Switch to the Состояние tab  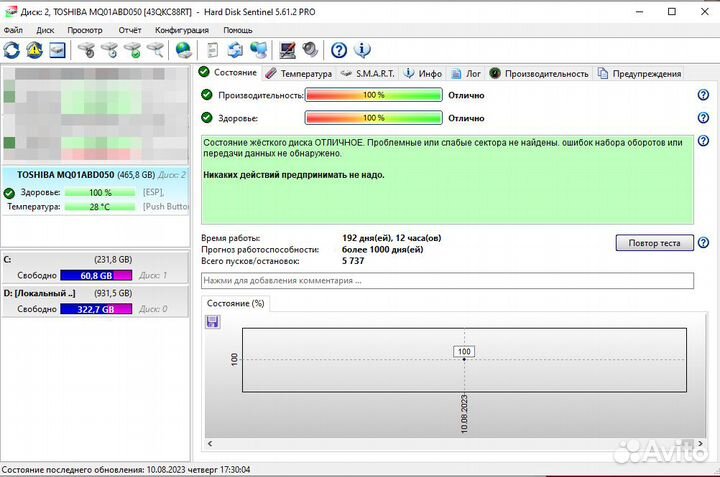coord(228,73)
